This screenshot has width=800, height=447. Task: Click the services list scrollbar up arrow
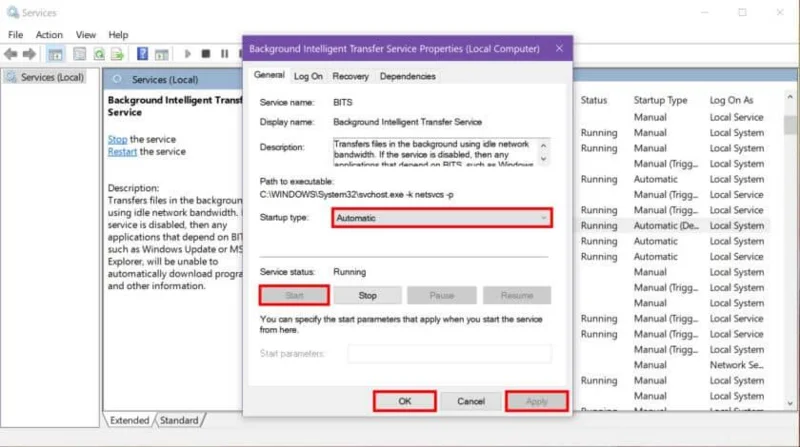point(790,97)
